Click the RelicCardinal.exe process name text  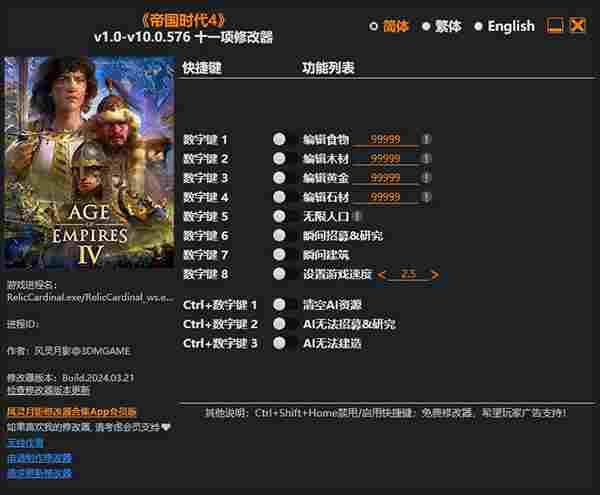pyautogui.click(x=90, y=297)
